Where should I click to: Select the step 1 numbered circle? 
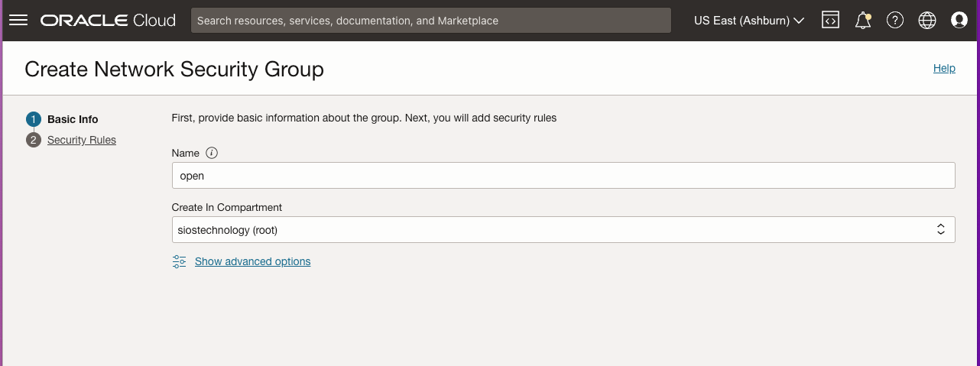(33, 119)
